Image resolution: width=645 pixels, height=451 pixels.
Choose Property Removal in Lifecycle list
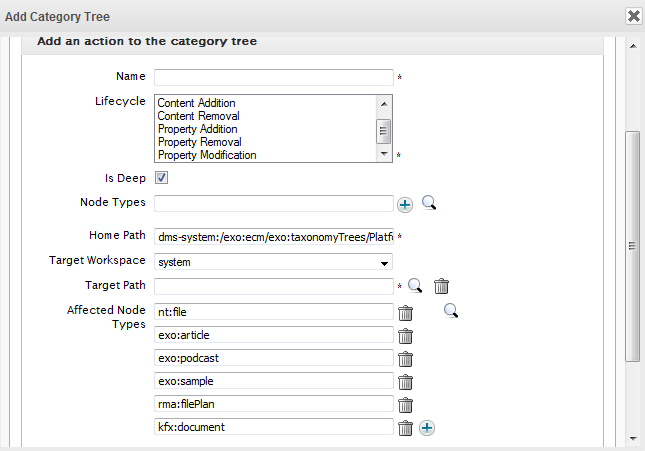tap(199, 142)
